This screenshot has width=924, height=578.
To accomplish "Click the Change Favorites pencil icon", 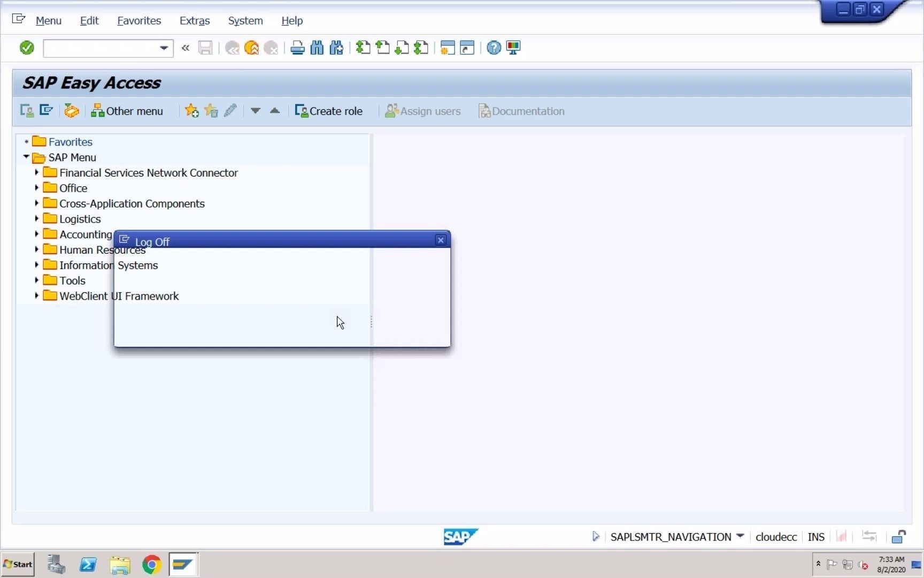I will tap(230, 111).
